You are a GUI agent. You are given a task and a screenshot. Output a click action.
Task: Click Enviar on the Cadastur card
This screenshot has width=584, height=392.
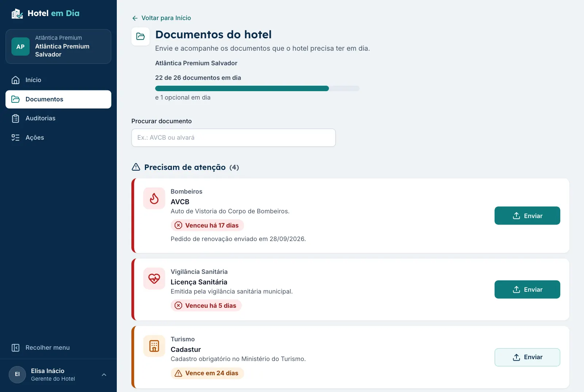coord(527,357)
